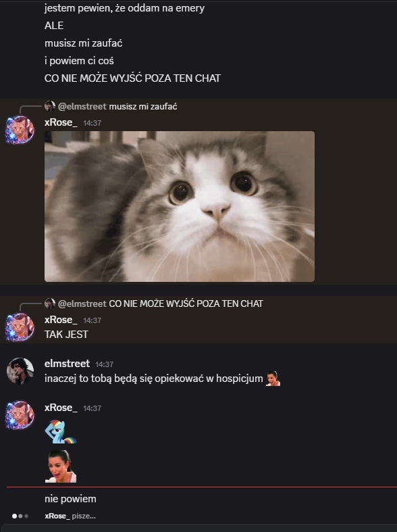Click small elmstreet avatar in second reply preview
Screen dimensions: 397x532
point(50,304)
